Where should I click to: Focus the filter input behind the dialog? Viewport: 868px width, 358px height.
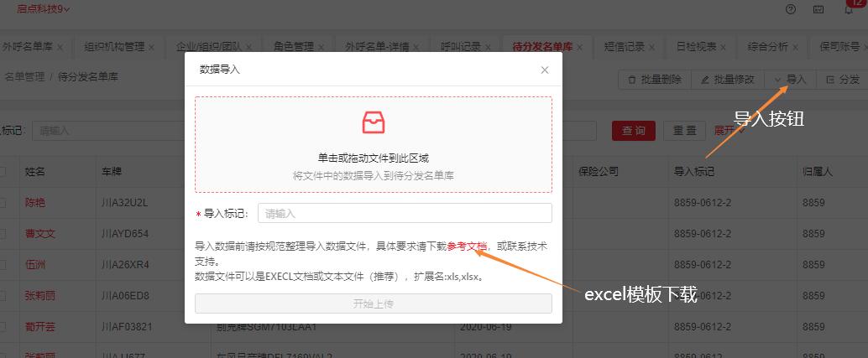pyautogui.click(x=108, y=131)
